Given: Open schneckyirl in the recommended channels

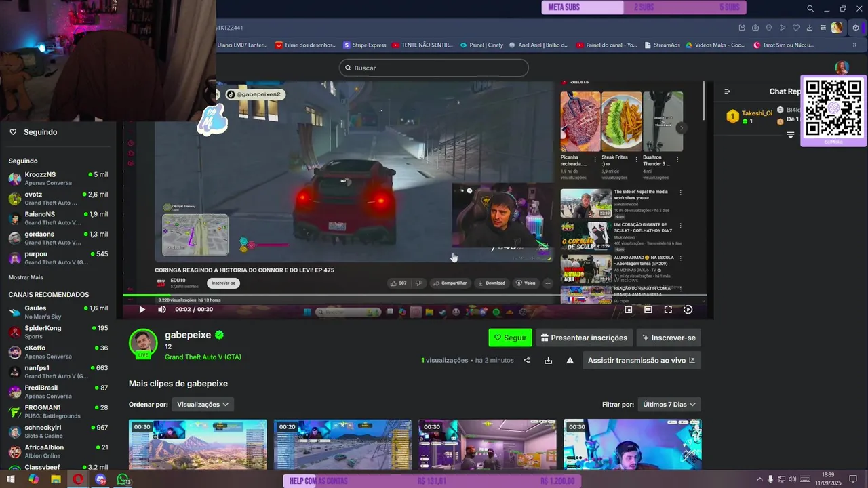Looking at the screenshot, I should click(58, 432).
